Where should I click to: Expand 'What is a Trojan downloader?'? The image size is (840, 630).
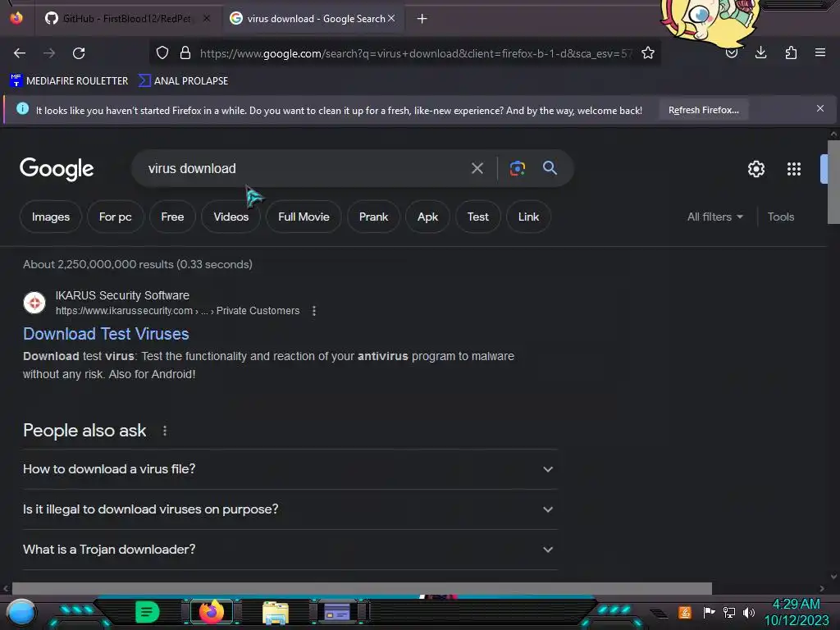pos(290,550)
